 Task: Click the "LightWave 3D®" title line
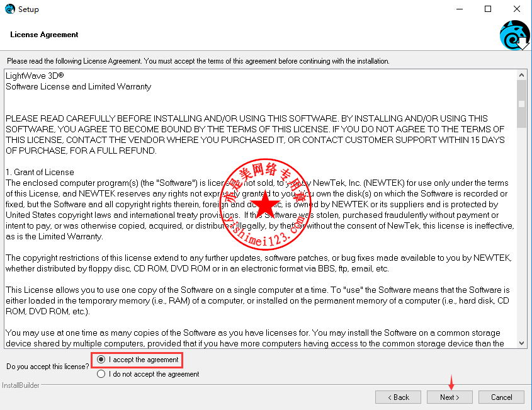click(x=35, y=76)
